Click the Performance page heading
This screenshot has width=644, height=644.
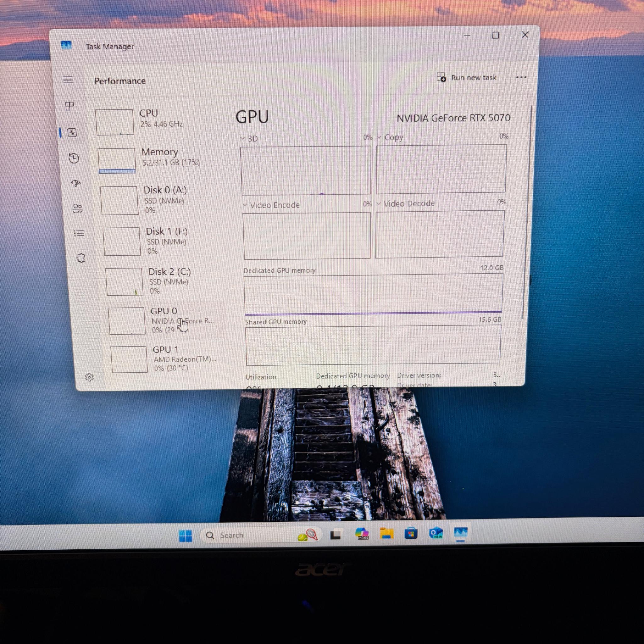(x=120, y=81)
